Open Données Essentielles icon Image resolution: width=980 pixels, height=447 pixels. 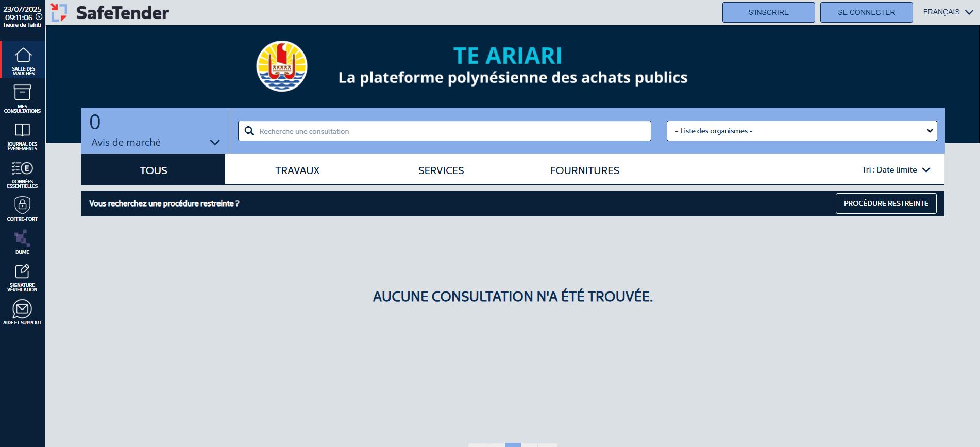22,168
